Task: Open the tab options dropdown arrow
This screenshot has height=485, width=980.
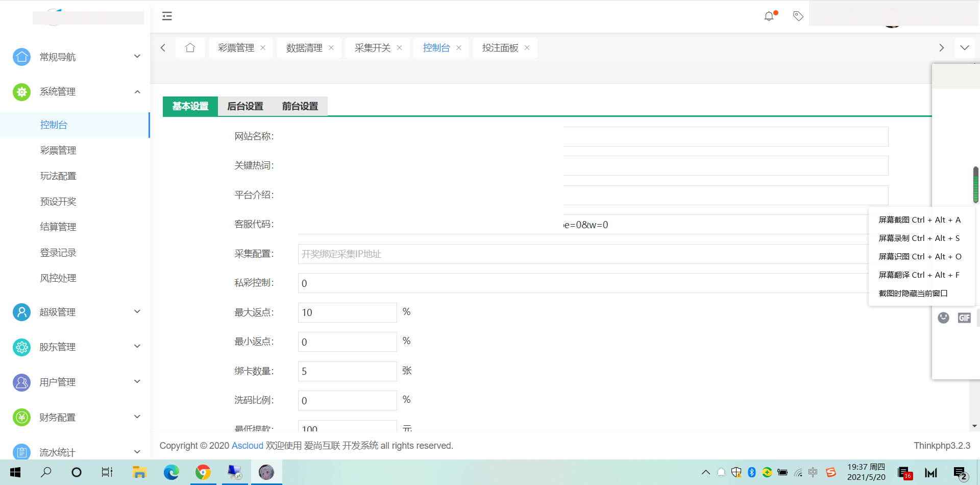Action: [x=964, y=48]
